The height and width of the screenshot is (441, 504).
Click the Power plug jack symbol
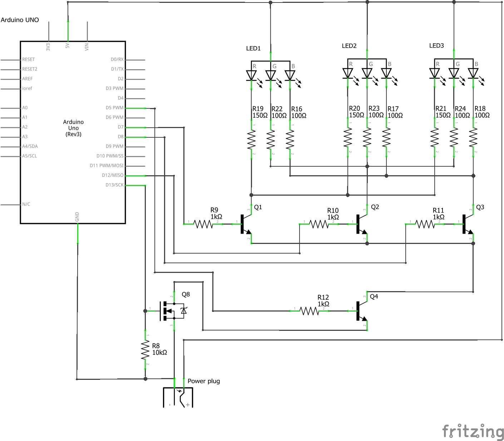(x=178, y=397)
